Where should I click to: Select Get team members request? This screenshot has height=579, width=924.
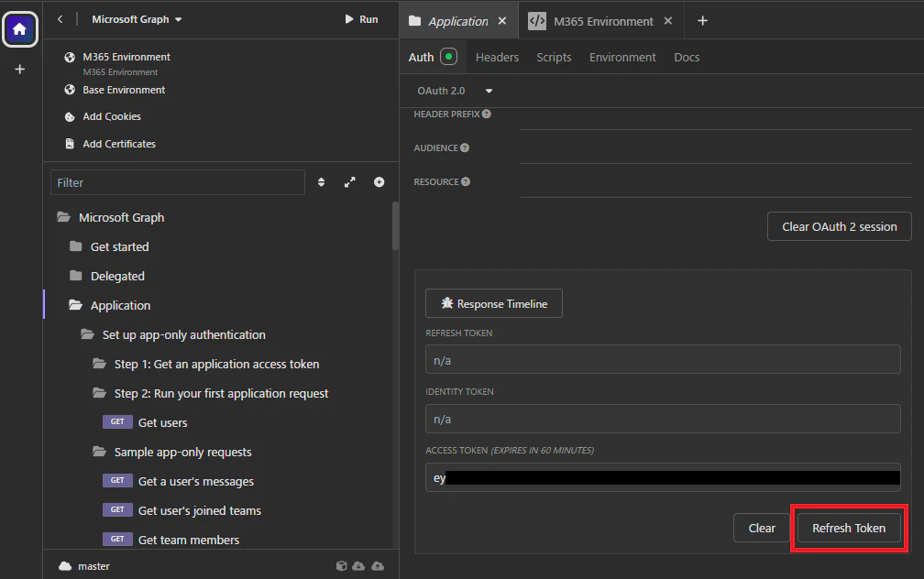pos(189,541)
